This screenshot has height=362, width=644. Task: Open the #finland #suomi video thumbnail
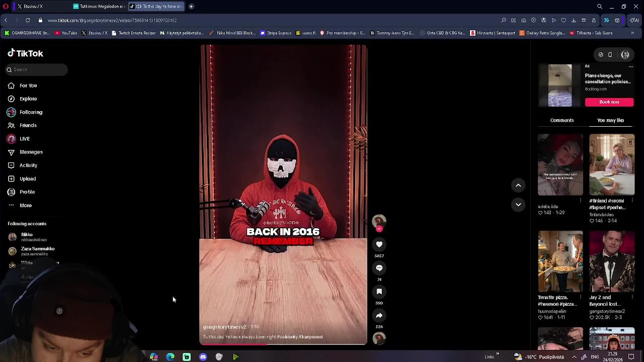[x=612, y=165]
